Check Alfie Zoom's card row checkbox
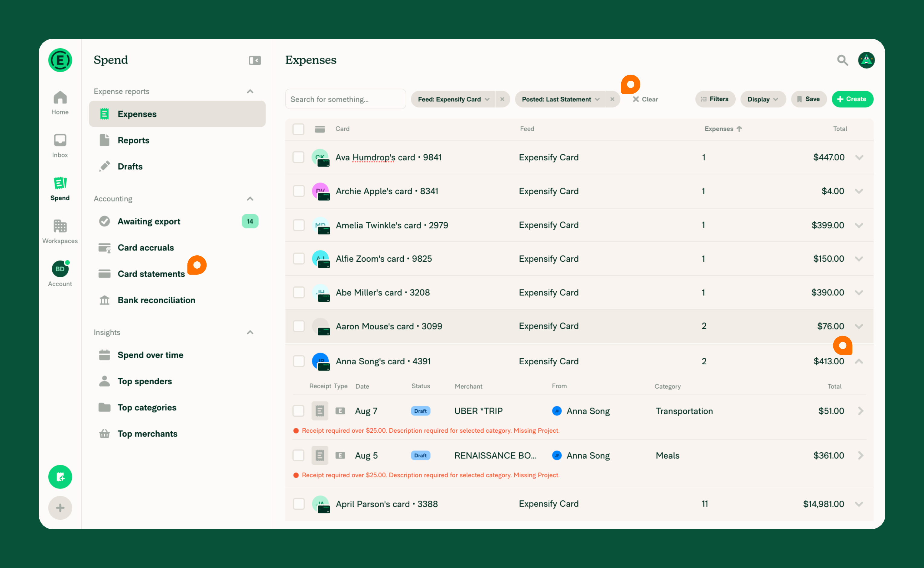 click(298, 259)
